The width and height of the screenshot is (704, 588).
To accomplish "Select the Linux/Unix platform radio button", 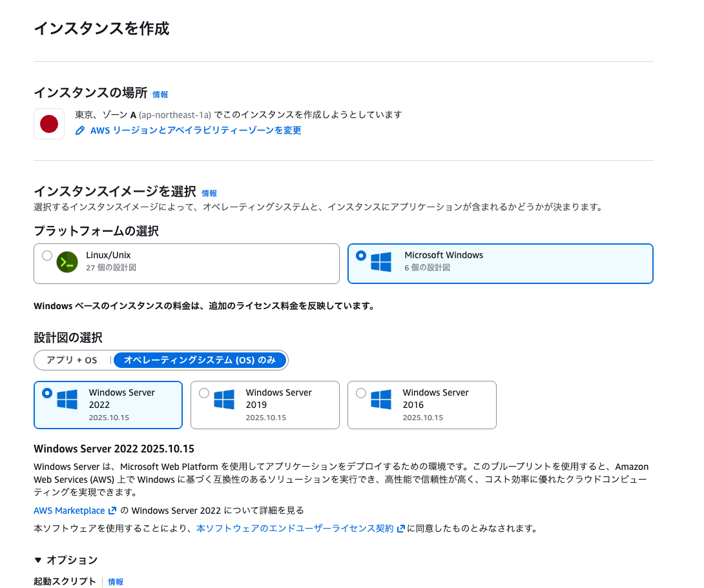I will coord(47,256).
